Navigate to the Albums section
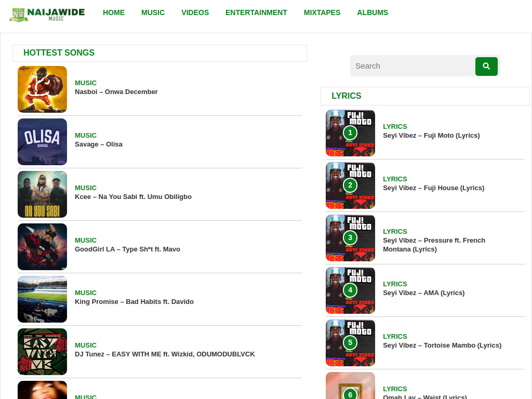This screenshot has width=532, height=399. (373, 12)
